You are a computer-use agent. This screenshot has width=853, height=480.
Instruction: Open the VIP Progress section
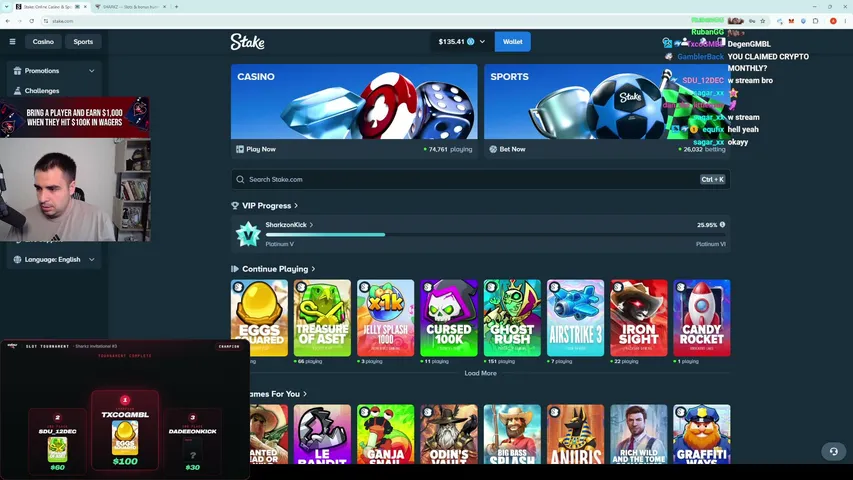(269, 206)
